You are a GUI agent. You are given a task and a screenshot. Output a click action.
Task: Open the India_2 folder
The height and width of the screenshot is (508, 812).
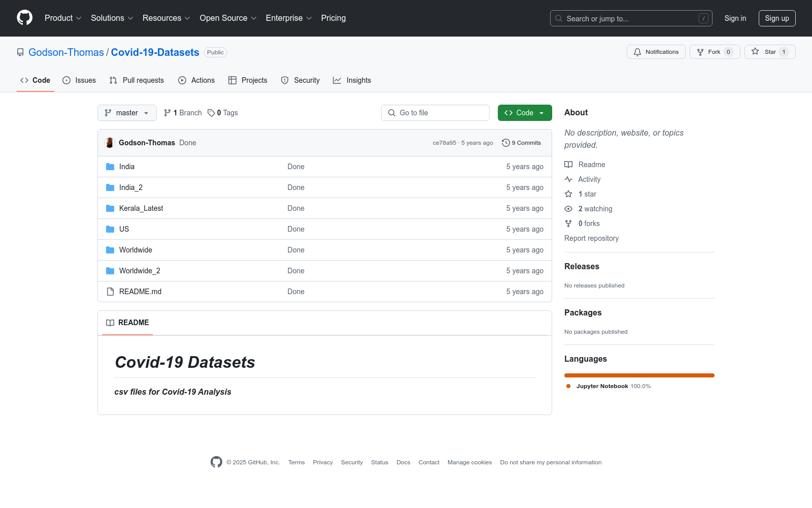[131, 187]
